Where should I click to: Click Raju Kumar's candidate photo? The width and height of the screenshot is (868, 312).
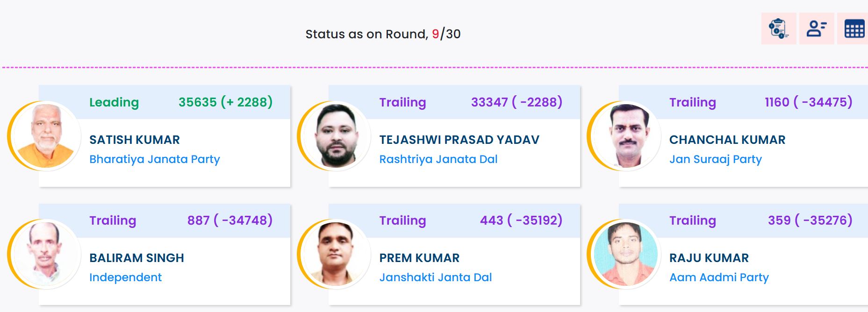(626, 254)
